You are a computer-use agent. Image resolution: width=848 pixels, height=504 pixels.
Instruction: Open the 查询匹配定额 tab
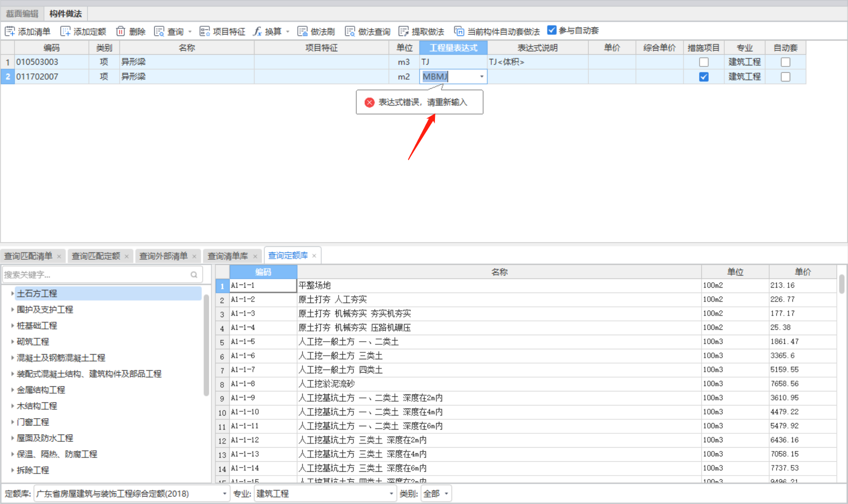pos(96,257)
